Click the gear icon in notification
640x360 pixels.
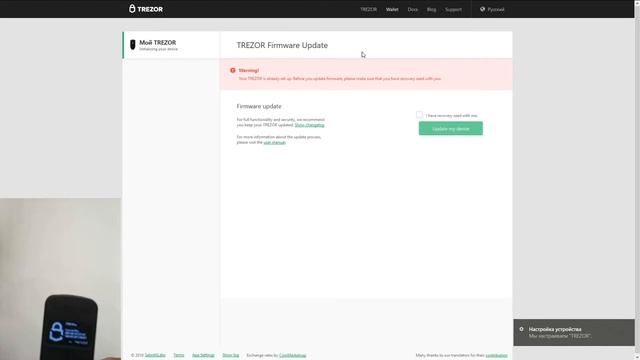[521, 329]
